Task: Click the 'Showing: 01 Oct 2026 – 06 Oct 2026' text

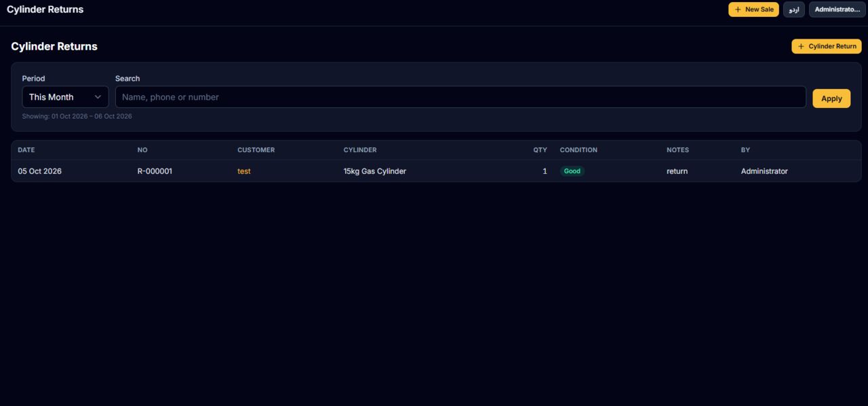Action: point(77,116)
